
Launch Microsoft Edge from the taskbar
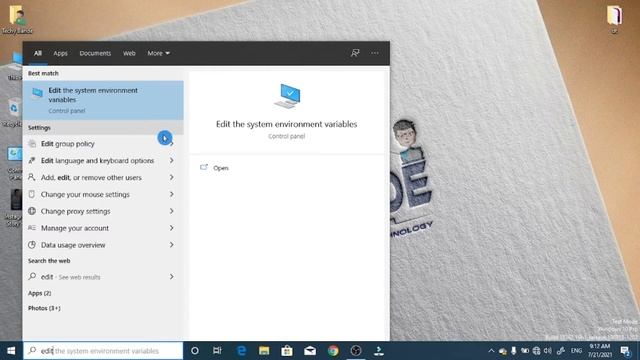tap(241, 351)
